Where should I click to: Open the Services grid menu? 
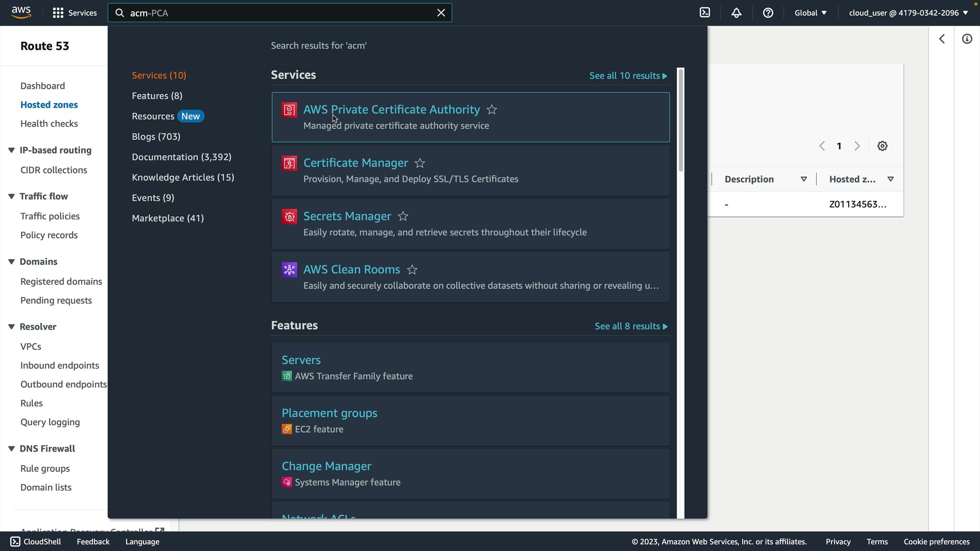pos(75,13)
